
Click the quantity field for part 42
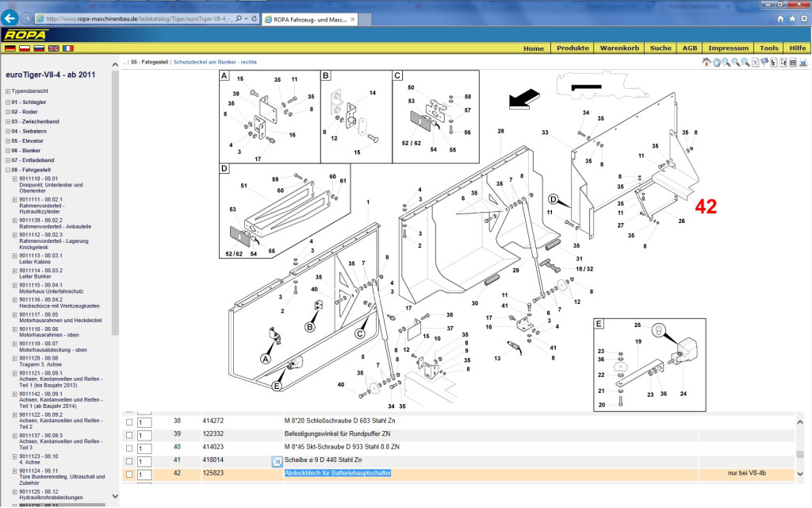pos(144,475)
